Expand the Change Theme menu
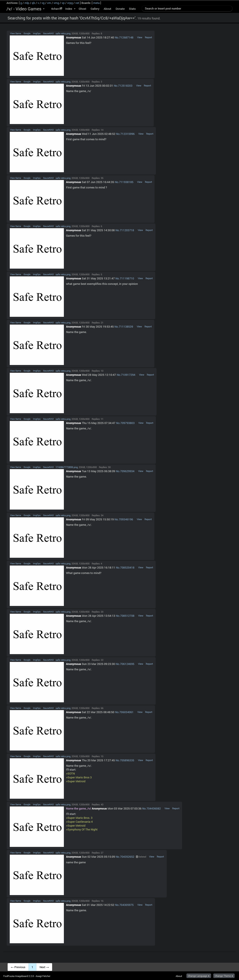The image size is (239, 980). [224, 976]
